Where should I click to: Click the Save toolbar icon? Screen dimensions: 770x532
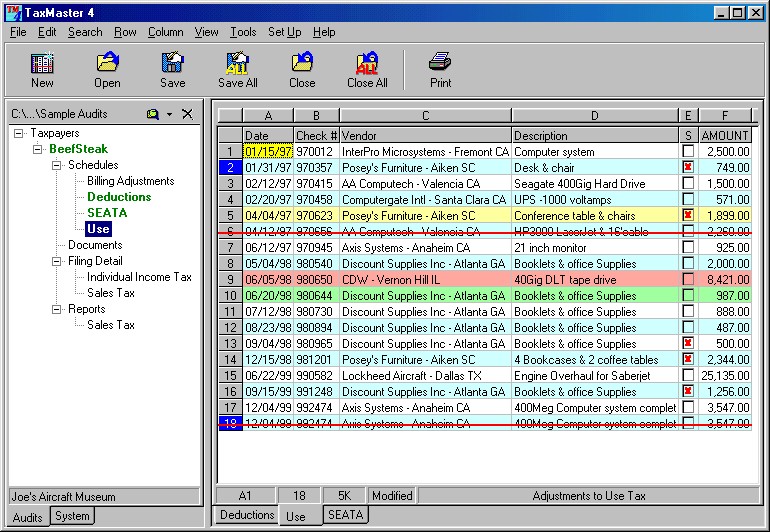point(172,62)
